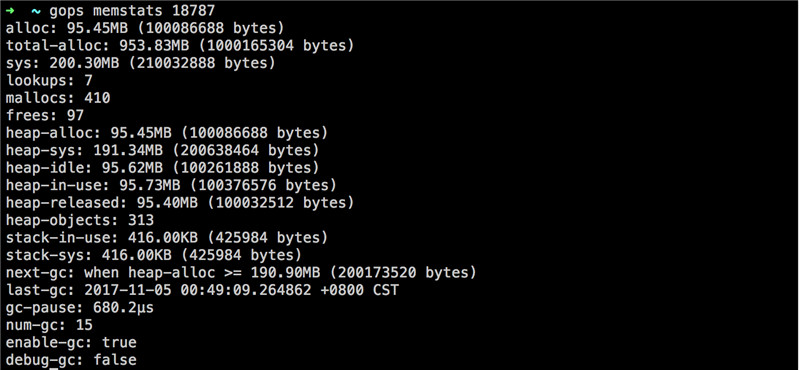Click the heap-in-use: 95.73MB line

point(171,185)
